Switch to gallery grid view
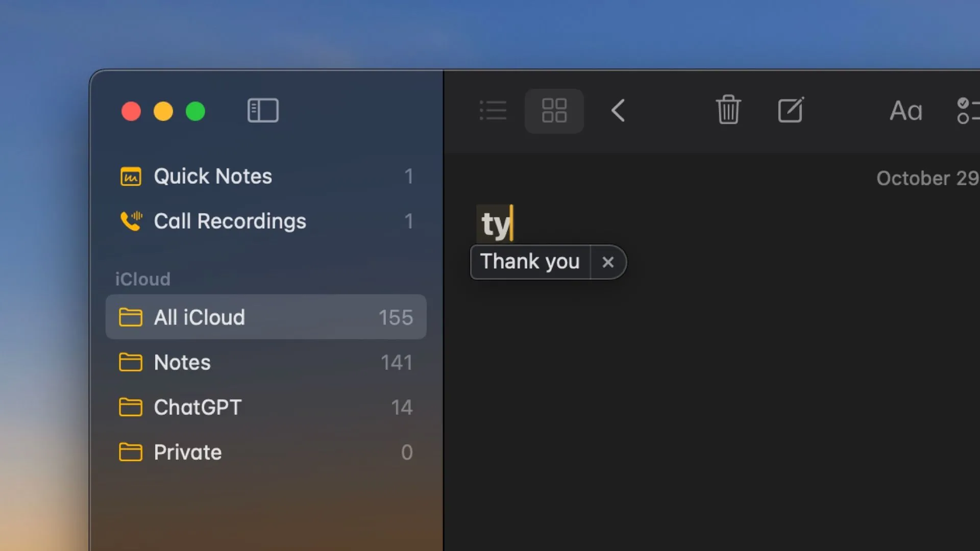Viewport: 980px width, 551px height. (x=554, y=110)
